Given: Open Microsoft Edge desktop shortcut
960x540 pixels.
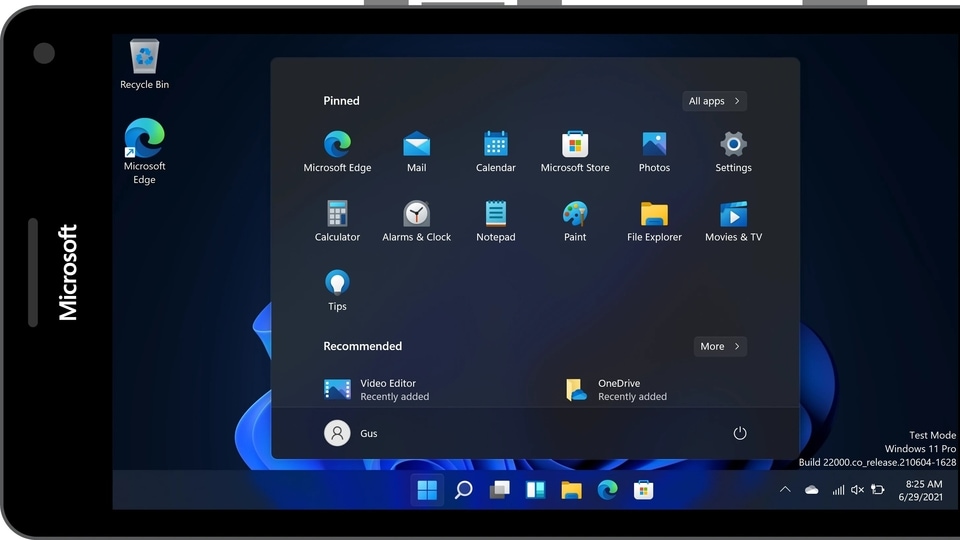Looking at the screenshot, I should coord(144,151).
